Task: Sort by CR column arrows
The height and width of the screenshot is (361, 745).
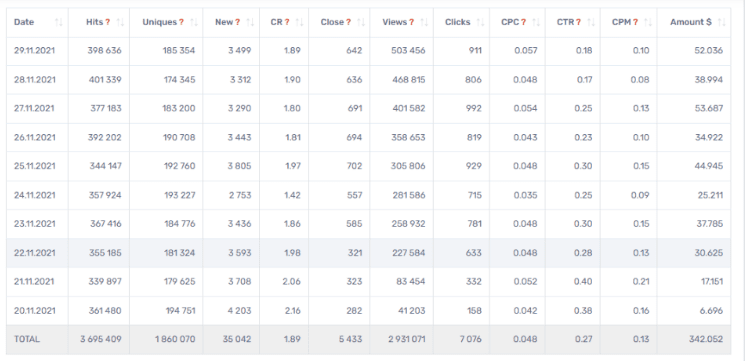Action: click(299, 22)
